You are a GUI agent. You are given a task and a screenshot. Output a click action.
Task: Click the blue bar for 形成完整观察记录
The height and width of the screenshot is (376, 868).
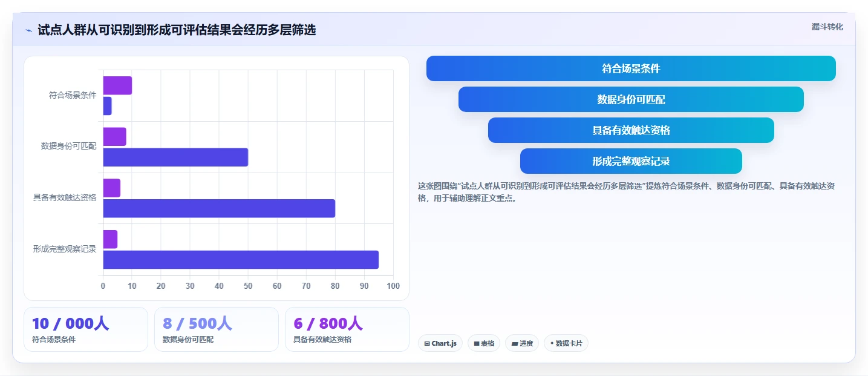241,260
